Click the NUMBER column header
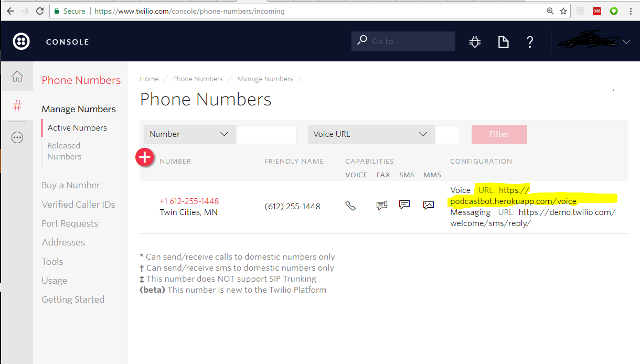Viewport: 640px width, 364px height. pos(175,162)
